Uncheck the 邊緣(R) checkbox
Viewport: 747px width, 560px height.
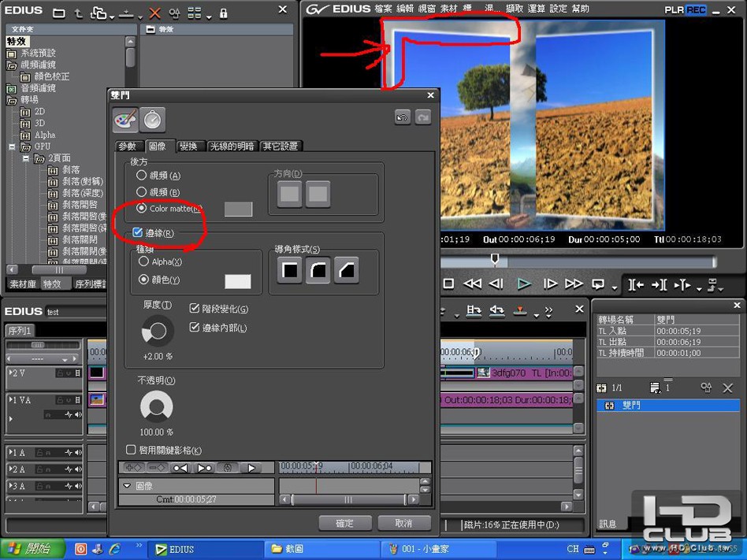tap(138, 233)
